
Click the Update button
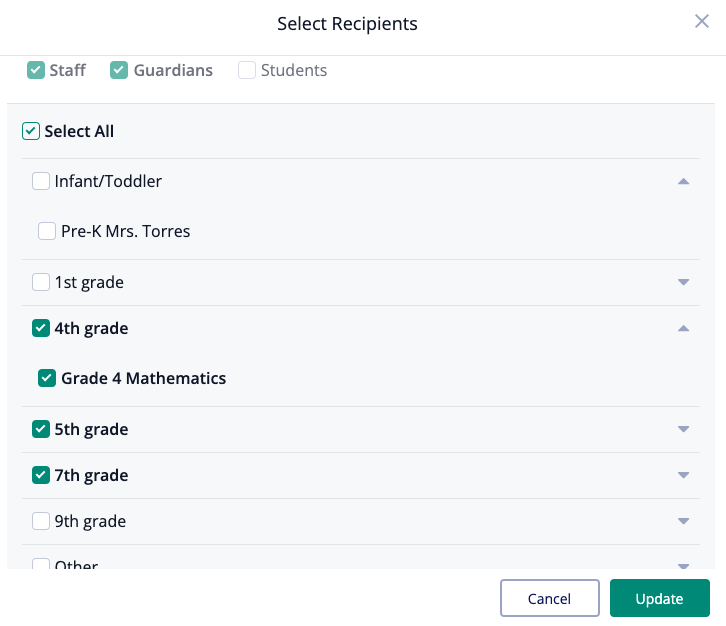[x=659, y=598]
